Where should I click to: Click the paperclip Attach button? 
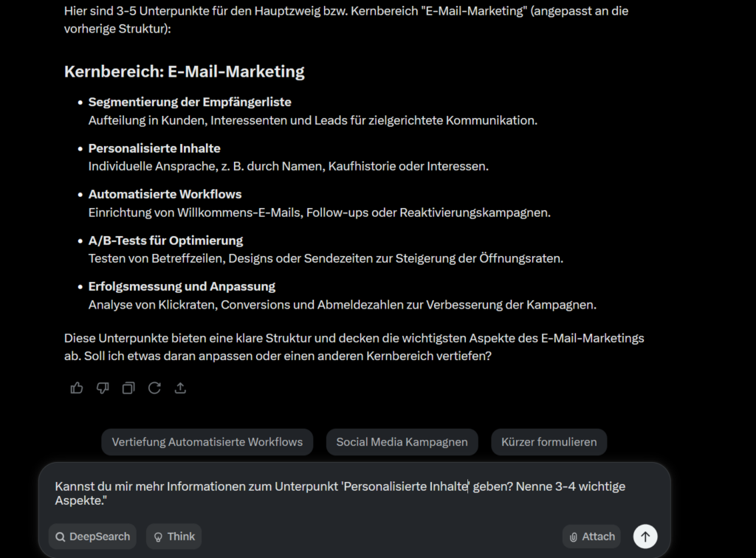(591, 537)
